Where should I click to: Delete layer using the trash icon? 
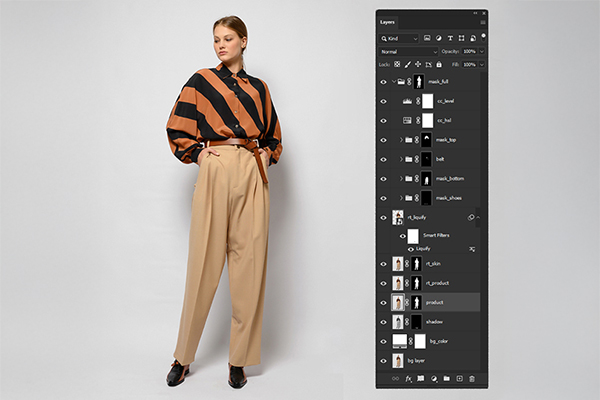(471, 379)
